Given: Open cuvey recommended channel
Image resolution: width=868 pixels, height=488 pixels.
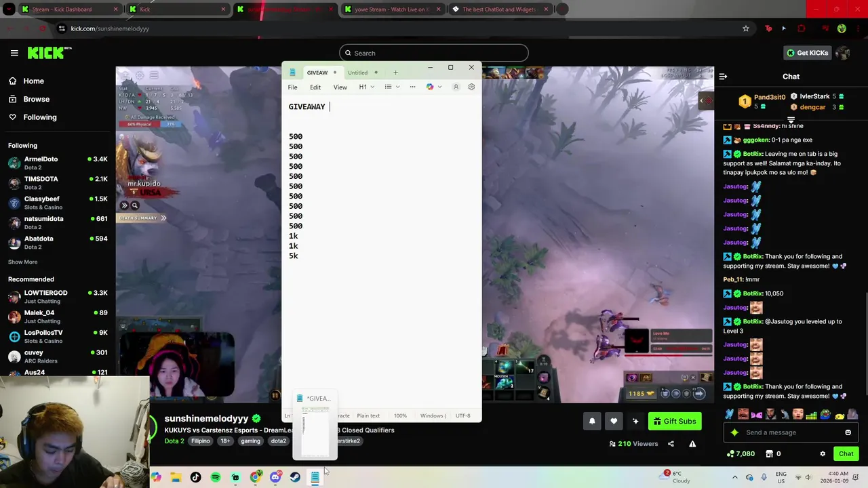Looking at the screenshot, I should tap(58, 357).
